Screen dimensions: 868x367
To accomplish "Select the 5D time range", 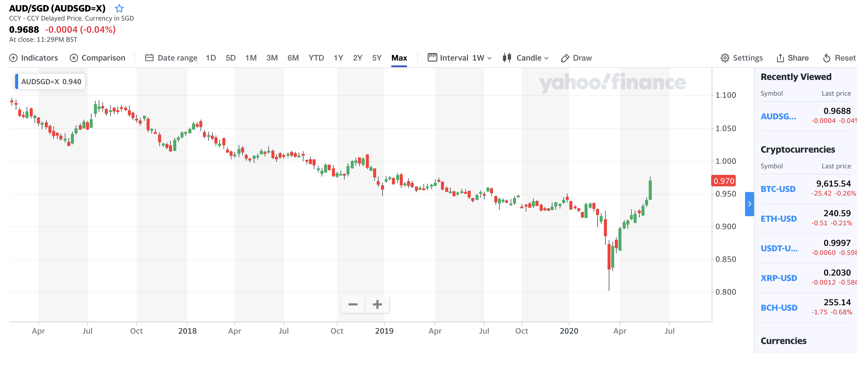I will tap(230, 58).
